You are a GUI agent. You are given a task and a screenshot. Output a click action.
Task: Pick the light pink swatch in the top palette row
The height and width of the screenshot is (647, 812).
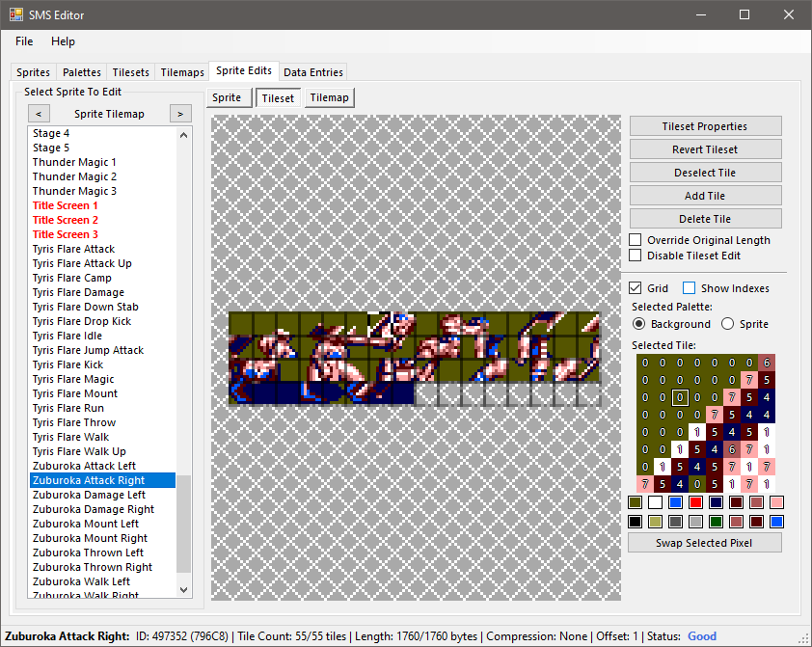776,502
